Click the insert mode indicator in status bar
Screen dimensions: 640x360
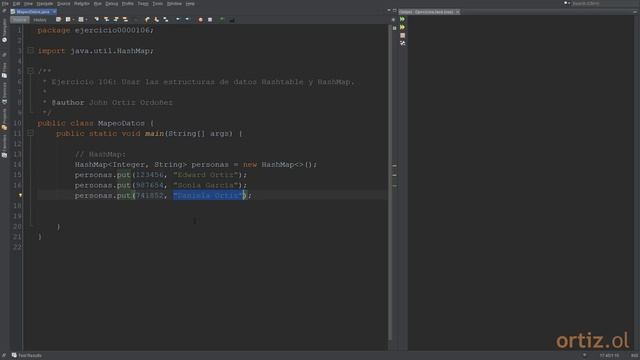coord(634,356)
